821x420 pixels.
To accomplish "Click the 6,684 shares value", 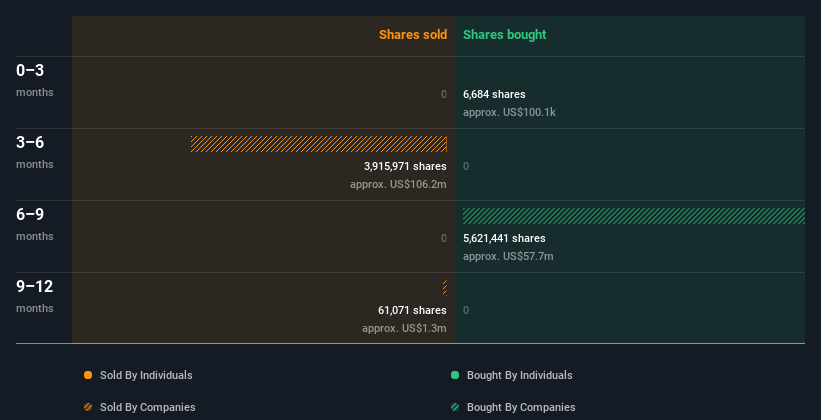I will click(494, 94).
